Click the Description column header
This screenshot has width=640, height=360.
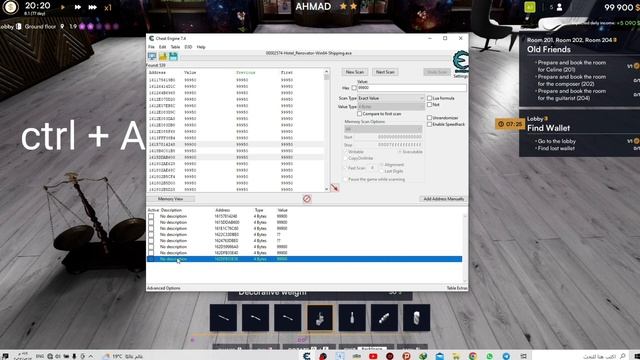pyautogui.click(x=171, y=210)
